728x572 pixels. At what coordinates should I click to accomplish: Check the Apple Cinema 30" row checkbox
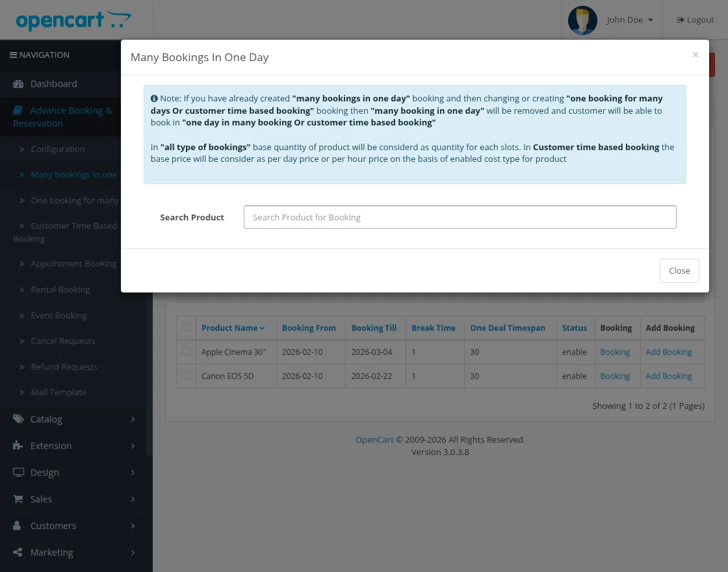[186, 351]
